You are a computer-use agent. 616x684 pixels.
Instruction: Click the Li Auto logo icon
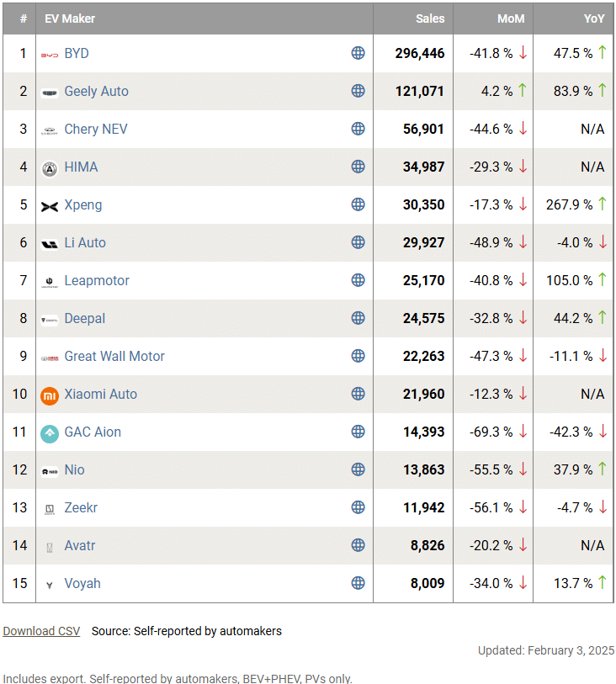click(x=50, y=243)
